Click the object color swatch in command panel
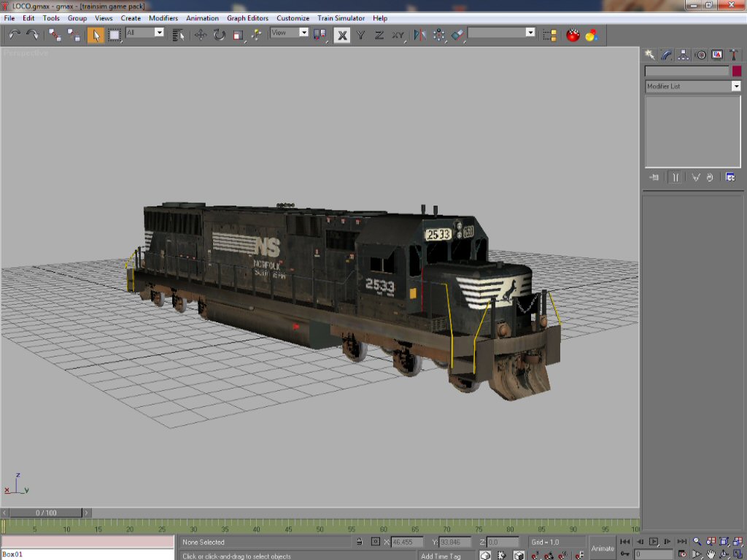Screen dimensions: 747x560 pos(737,71)
